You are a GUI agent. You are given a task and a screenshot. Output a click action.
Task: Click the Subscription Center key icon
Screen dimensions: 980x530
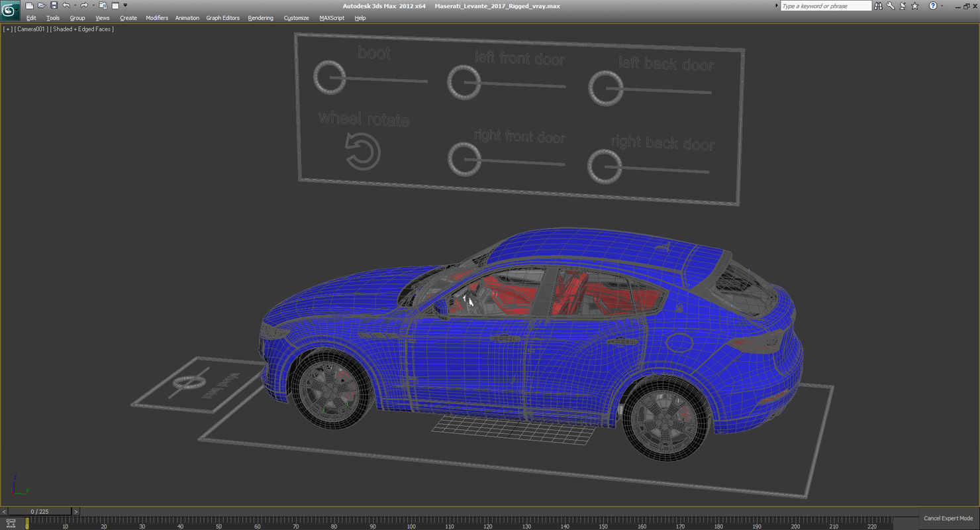pyautogui.click(x=891, y=6)
